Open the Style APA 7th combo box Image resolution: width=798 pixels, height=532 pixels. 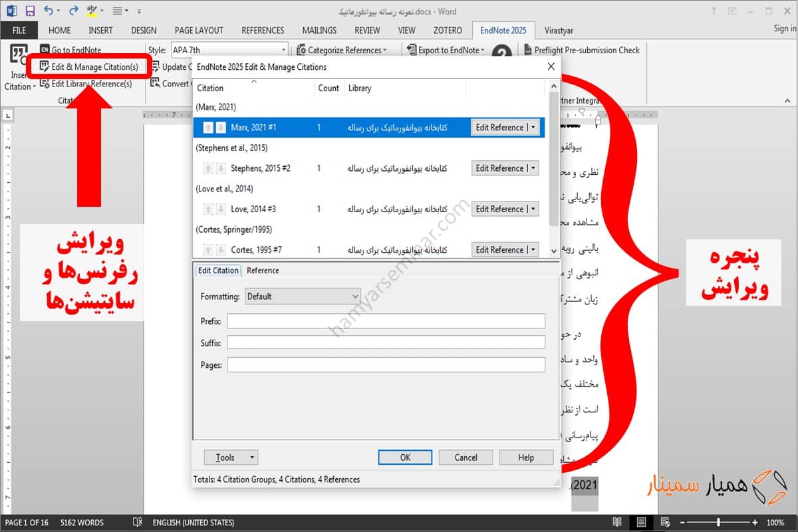coord(229,50)
